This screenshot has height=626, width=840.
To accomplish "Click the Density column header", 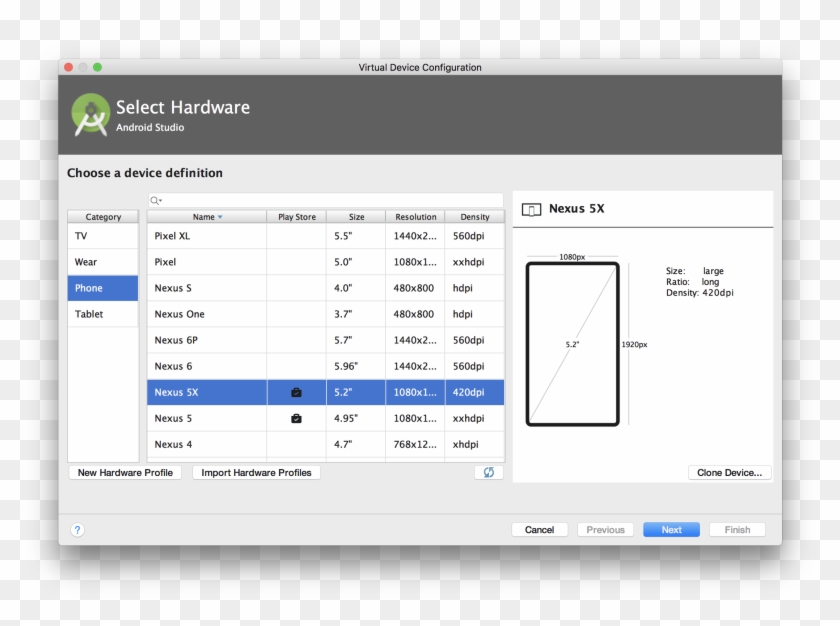I will pyautogui.click(x=475, y=217).
